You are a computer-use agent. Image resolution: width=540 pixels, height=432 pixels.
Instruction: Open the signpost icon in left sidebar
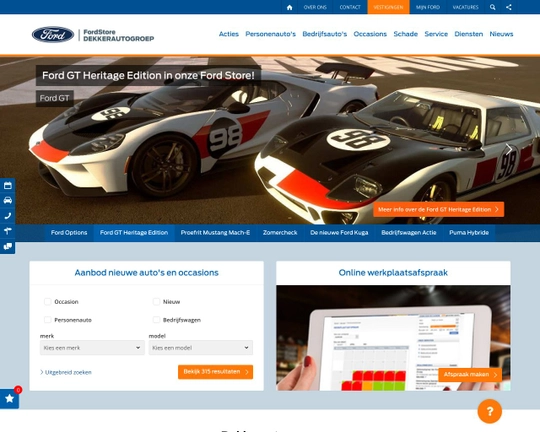[x=8, y=231]
